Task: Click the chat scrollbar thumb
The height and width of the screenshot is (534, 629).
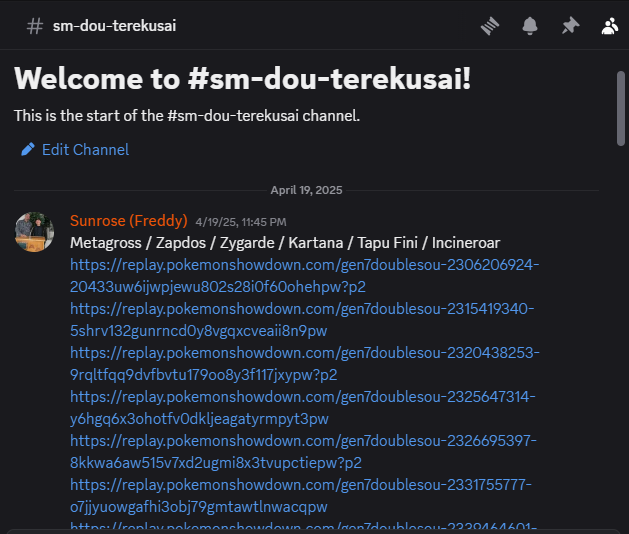Action: point(621,108)
